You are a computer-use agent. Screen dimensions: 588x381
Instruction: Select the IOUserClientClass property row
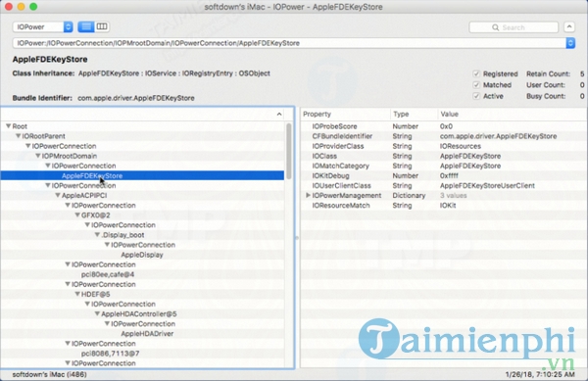click(444, 185)
